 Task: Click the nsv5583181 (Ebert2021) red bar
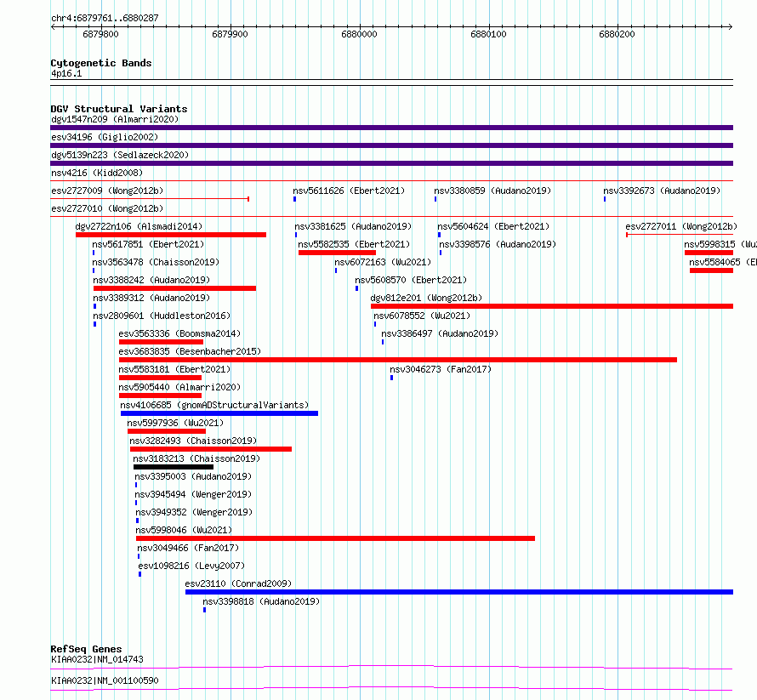tap(160, 378)
